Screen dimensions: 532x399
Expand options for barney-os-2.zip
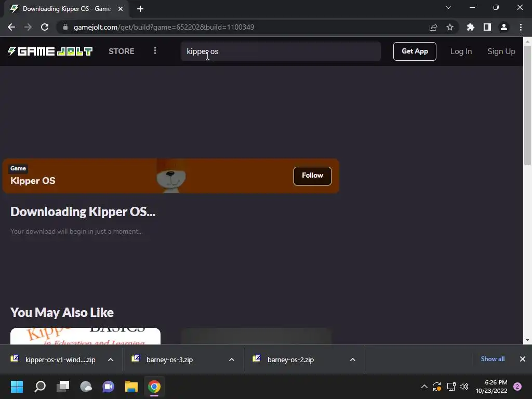coord(353,360)
